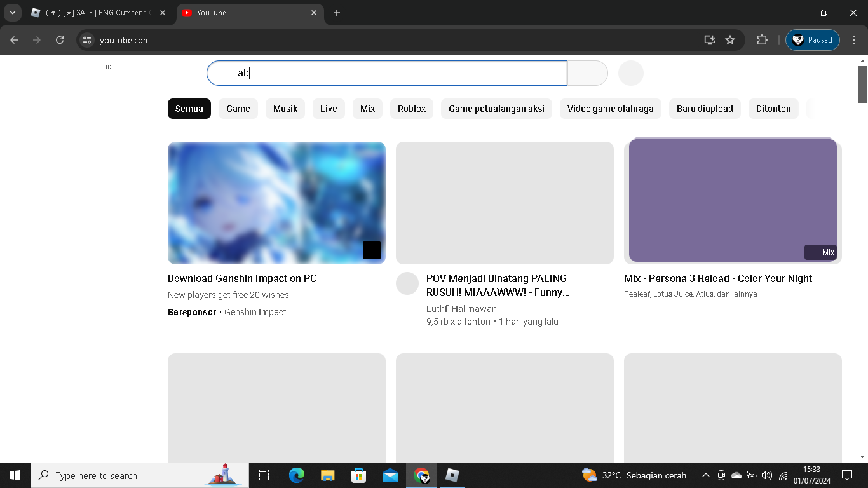Open the notification center icon

point(847,475)
